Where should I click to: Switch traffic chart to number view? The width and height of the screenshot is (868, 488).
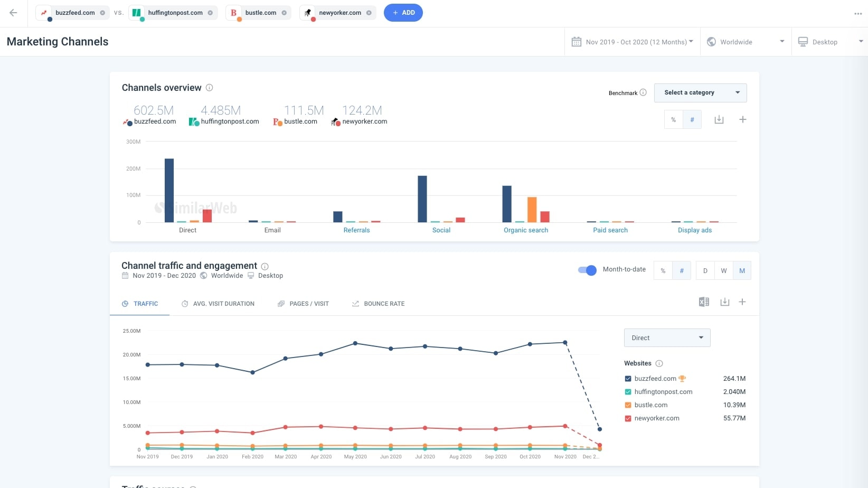682,270
